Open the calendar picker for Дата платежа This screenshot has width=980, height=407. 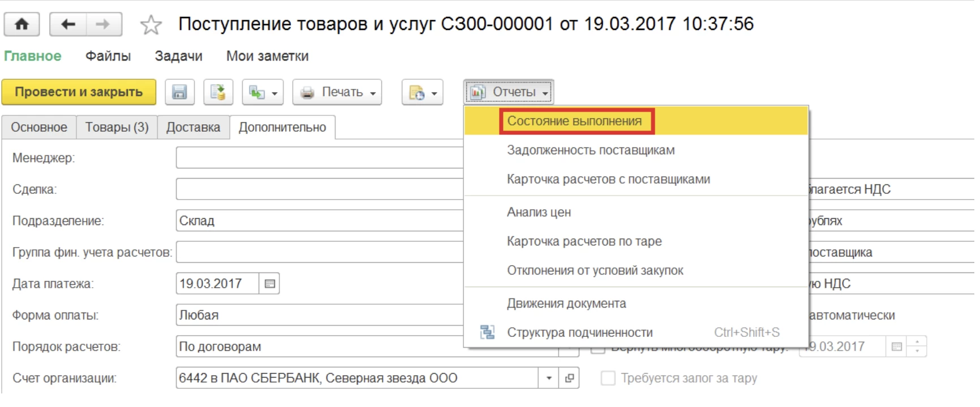click(270, 284)
